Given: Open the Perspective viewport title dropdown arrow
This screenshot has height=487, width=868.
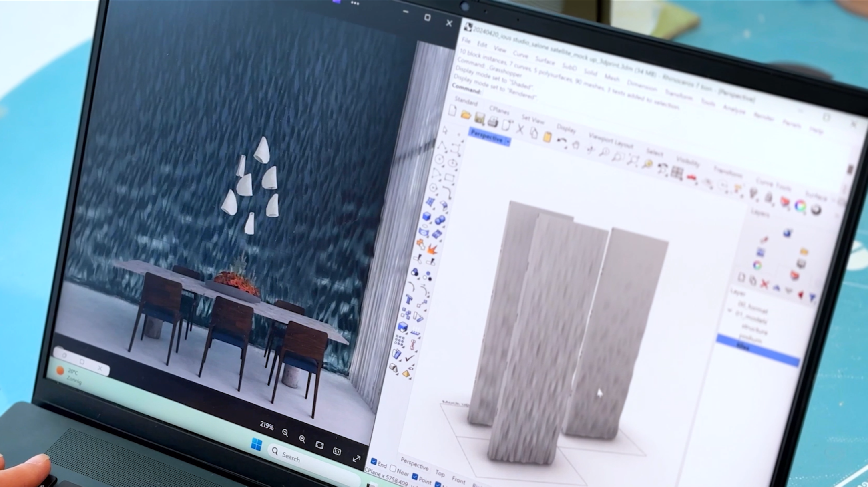Looking at the screenshot, I should pyautogui.click(x=508, y=141).
